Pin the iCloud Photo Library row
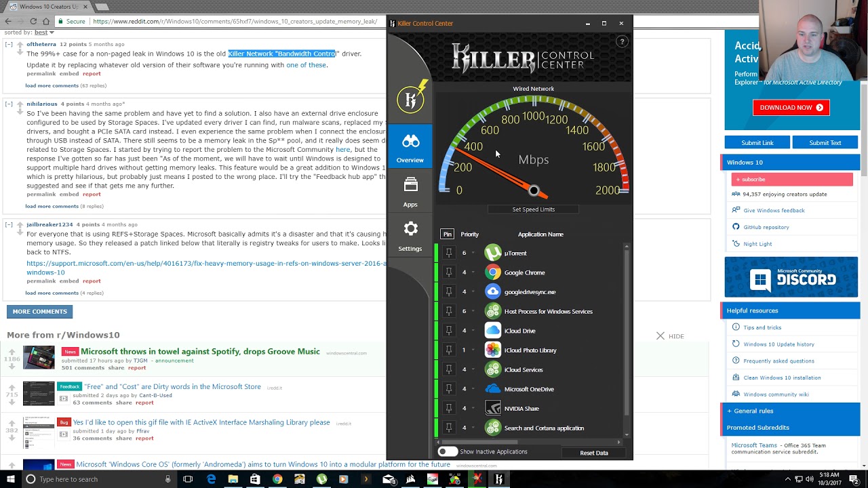The image size is (868, 488). (448, 350)
